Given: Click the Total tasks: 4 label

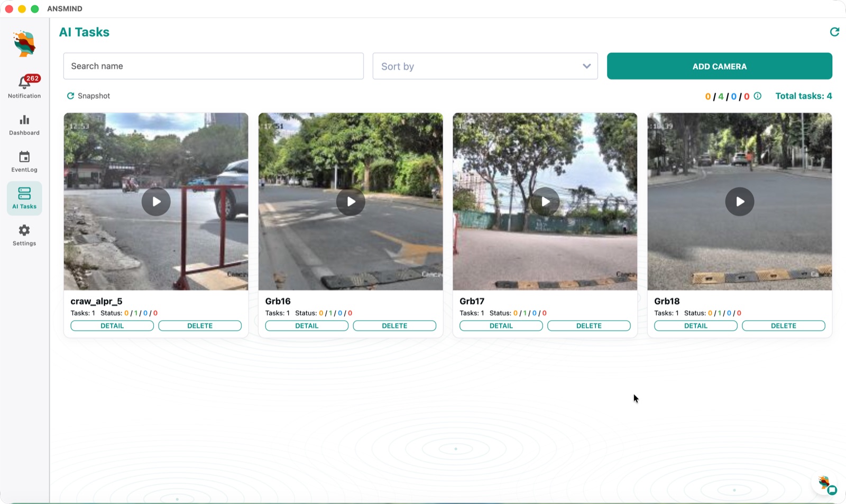Looking at the screenshot, I should click(804, 96).
